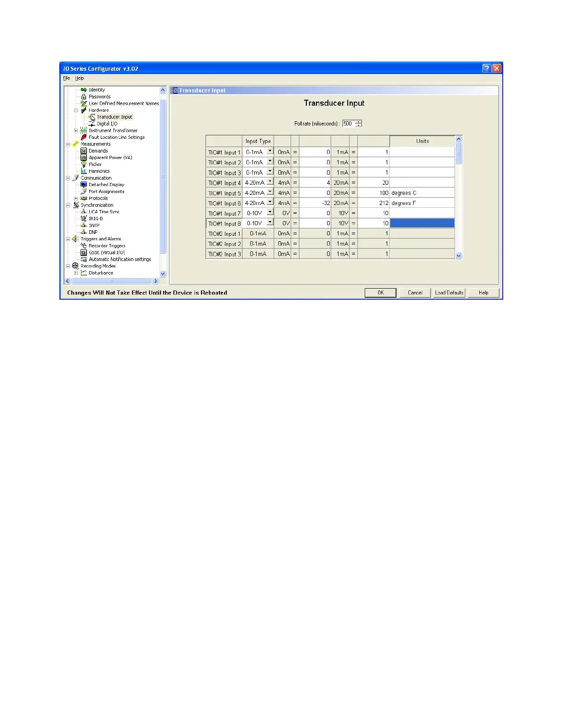Screen dimensions: 563x728
Task: Click up arrow of navigation tree scrollbar
Action: (163, 90)
